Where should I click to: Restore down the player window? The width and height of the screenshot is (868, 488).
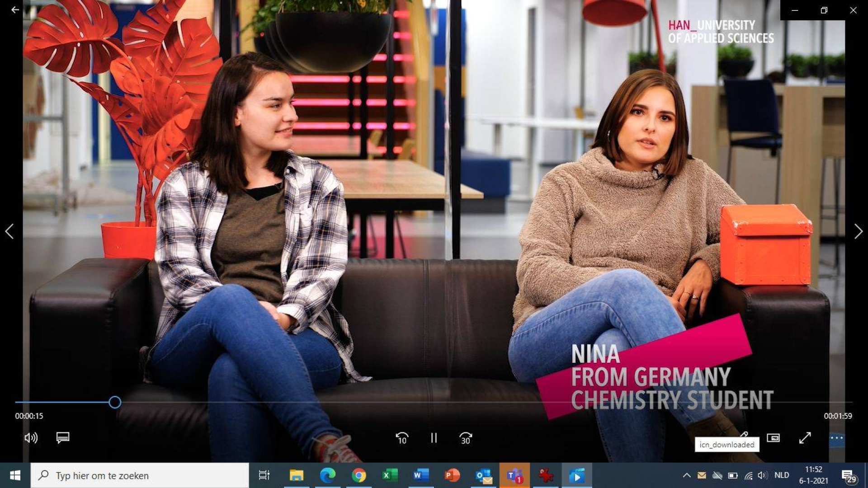tap(824, 10)
